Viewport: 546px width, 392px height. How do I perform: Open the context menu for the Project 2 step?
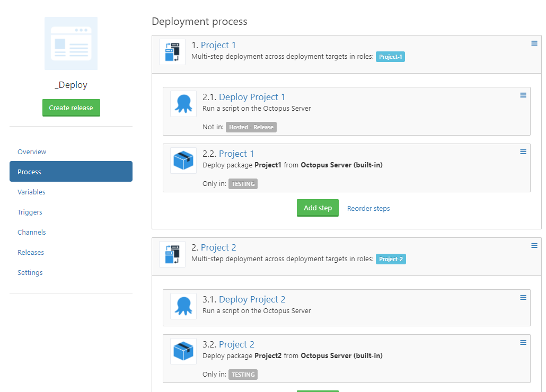click(x=534, y=245)
